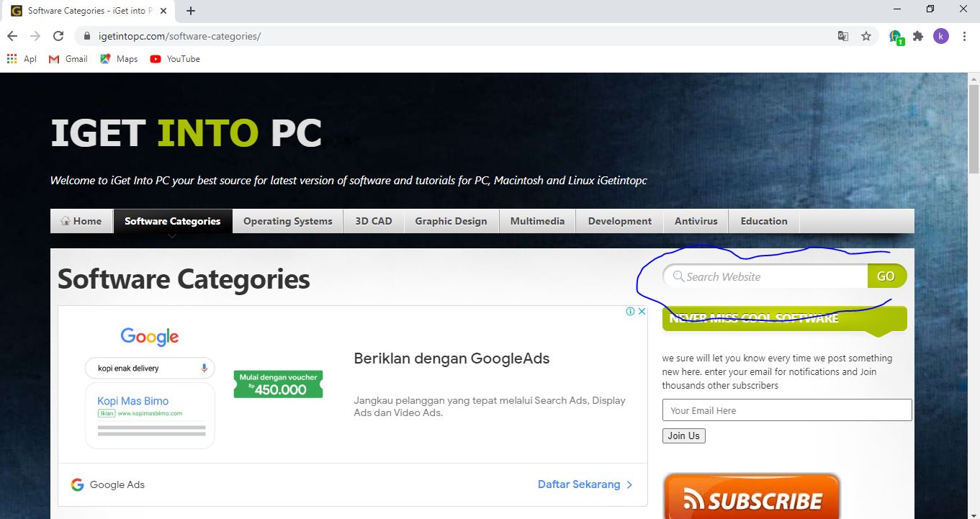Click the magnifier icon in search box
This screenshot has height=519, width=980.
678,276
